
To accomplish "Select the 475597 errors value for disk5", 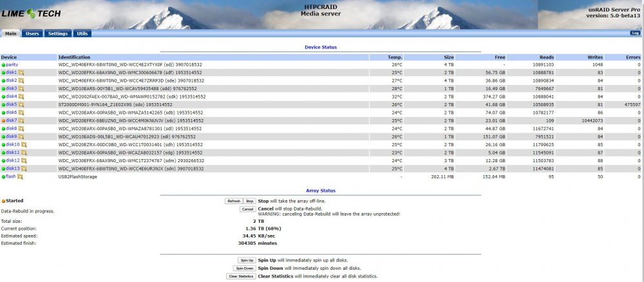I will tap(632, 105).
